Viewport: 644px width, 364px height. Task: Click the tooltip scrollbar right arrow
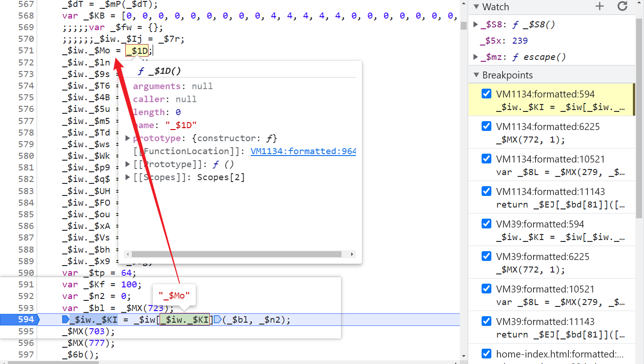pyautogui.click(x=353, y=254)
